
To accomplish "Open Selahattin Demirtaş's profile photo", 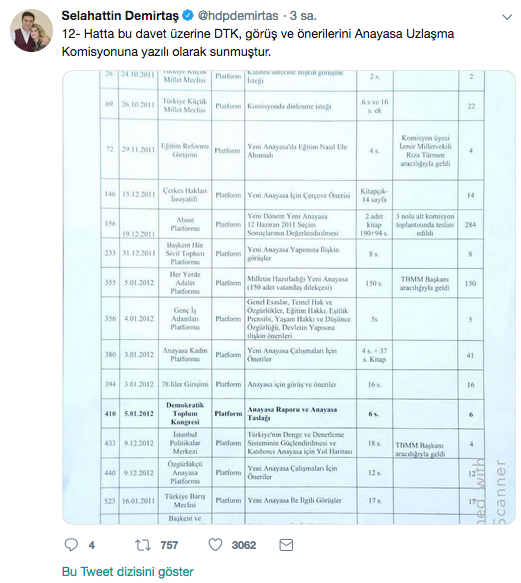I will pyautogui.click(x=31, y=30).
